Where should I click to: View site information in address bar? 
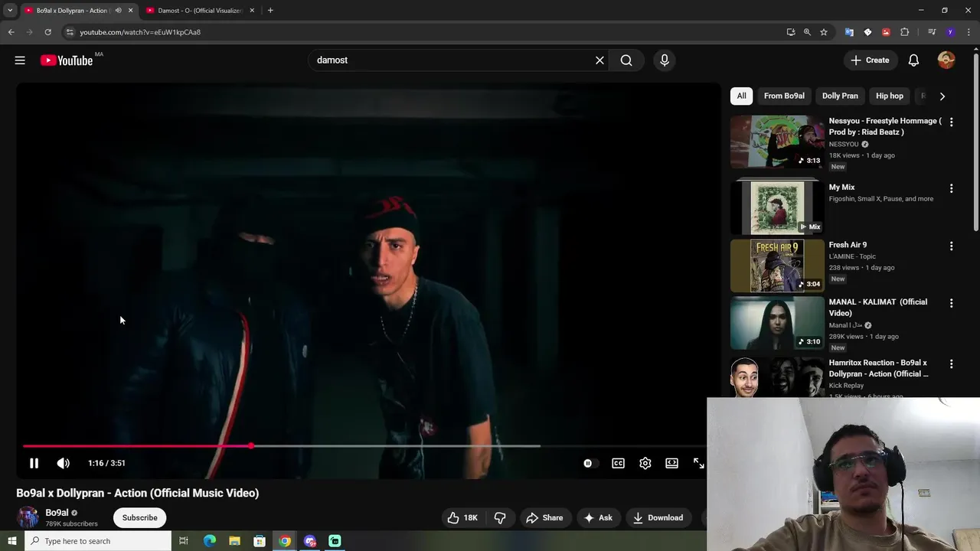[70, 32]
